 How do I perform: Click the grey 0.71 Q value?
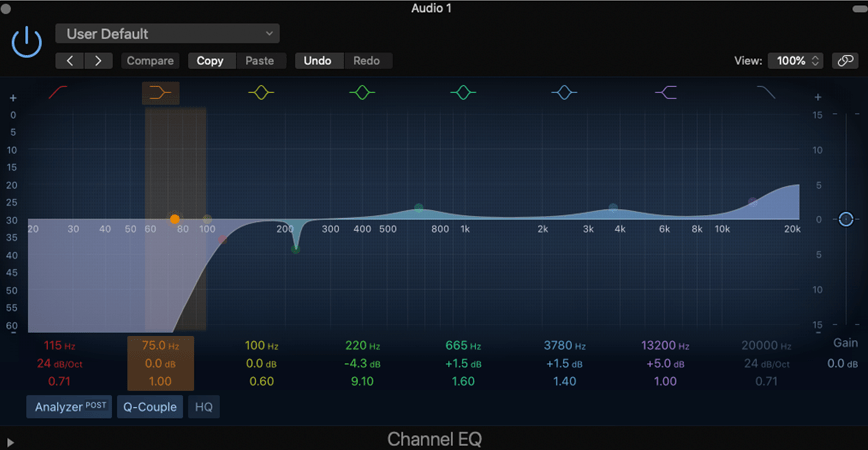767,381
